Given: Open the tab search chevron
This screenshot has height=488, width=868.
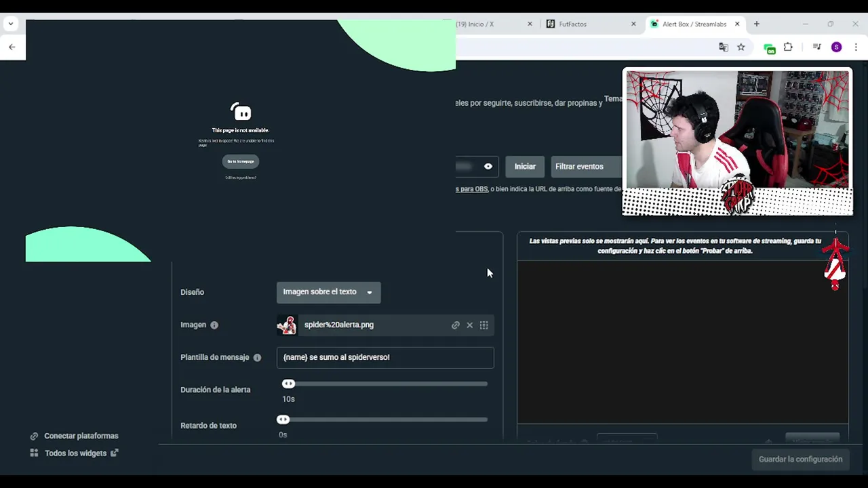Looking at the screenshot, I should [11, 24].
